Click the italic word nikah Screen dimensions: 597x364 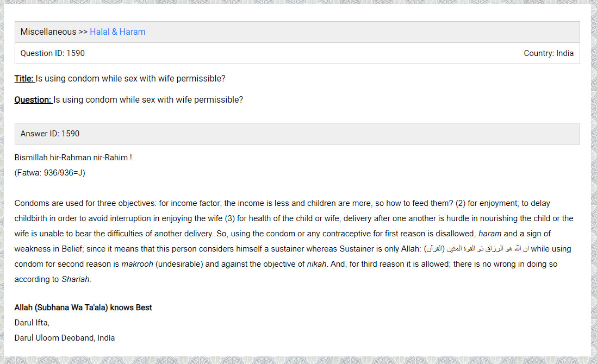click(x=318, y=264)
